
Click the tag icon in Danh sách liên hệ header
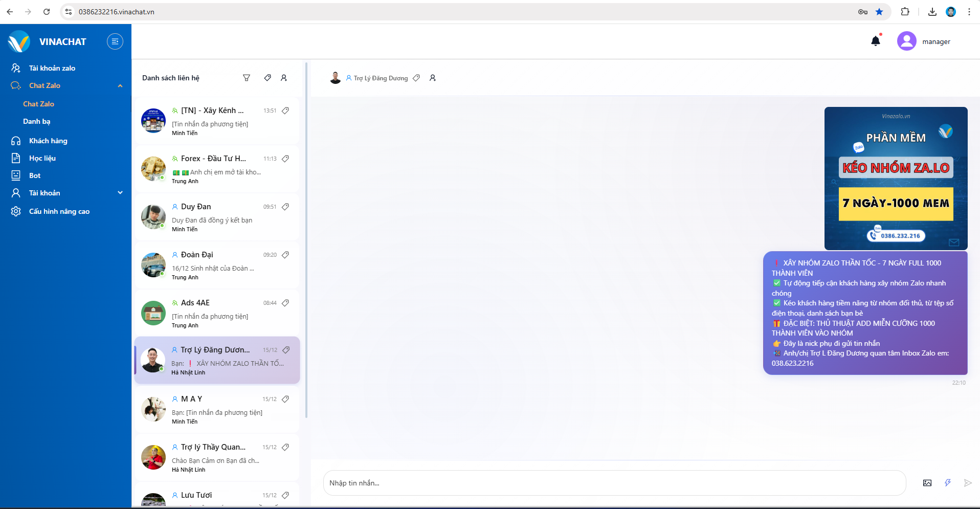267,77
